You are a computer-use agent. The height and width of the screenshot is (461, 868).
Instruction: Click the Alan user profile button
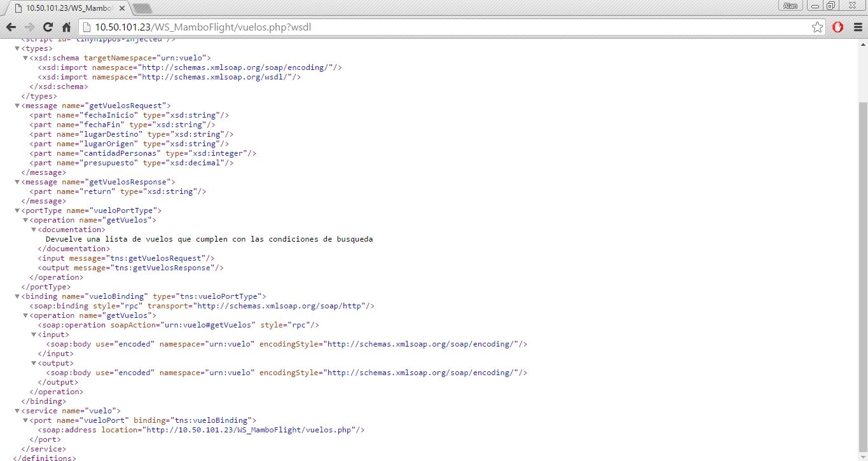(791, 5)
